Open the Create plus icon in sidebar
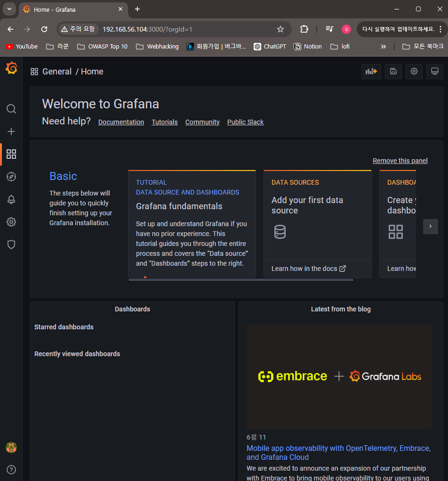Image resolution: width=448 pixels, height=481 pixels. tap(11, 131)
